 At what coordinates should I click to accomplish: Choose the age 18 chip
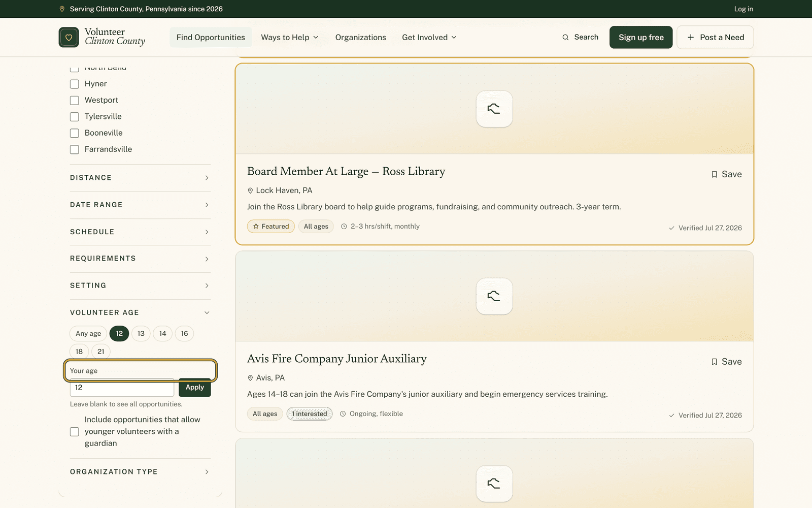(79, 352)
